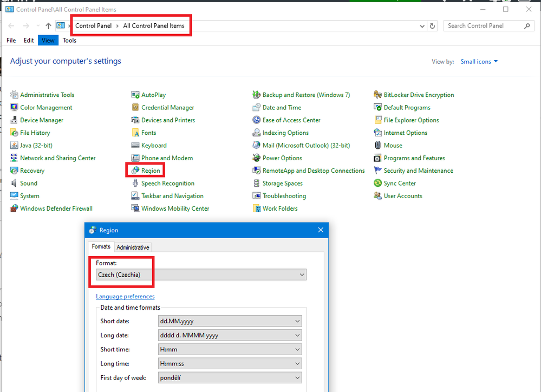541x392 pixels.
Task: Open the Sync Center icon
Action: (378, 184)
